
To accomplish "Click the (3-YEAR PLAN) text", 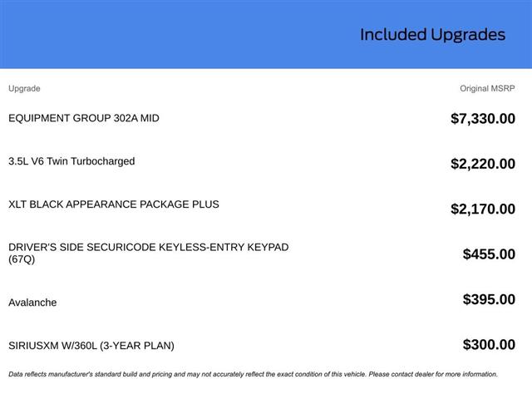I will [136, 346].
